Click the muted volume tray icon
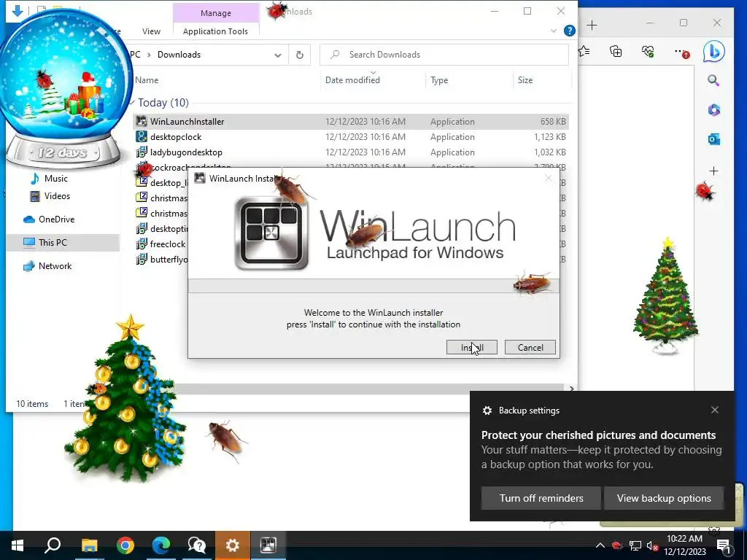 coord(652,545)
